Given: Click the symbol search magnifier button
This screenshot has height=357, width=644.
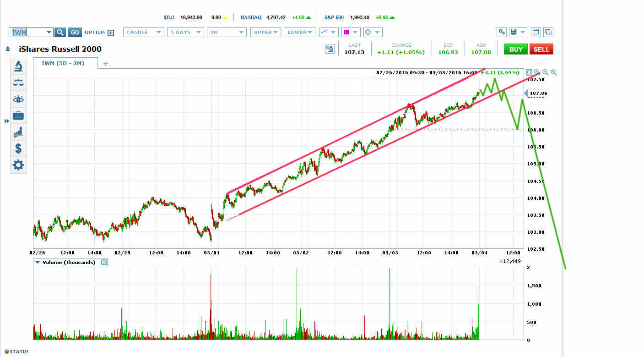Looking at the screenshot, I should 60,33.
